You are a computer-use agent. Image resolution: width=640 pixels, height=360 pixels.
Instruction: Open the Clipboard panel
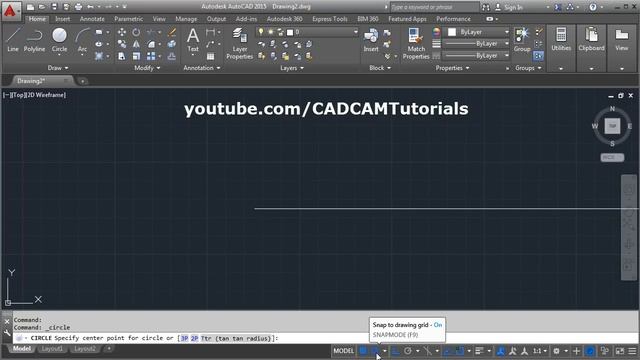[591, 40]
